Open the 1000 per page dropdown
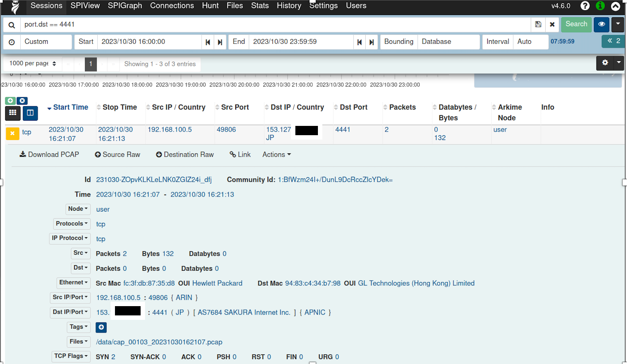 point(33,64)
